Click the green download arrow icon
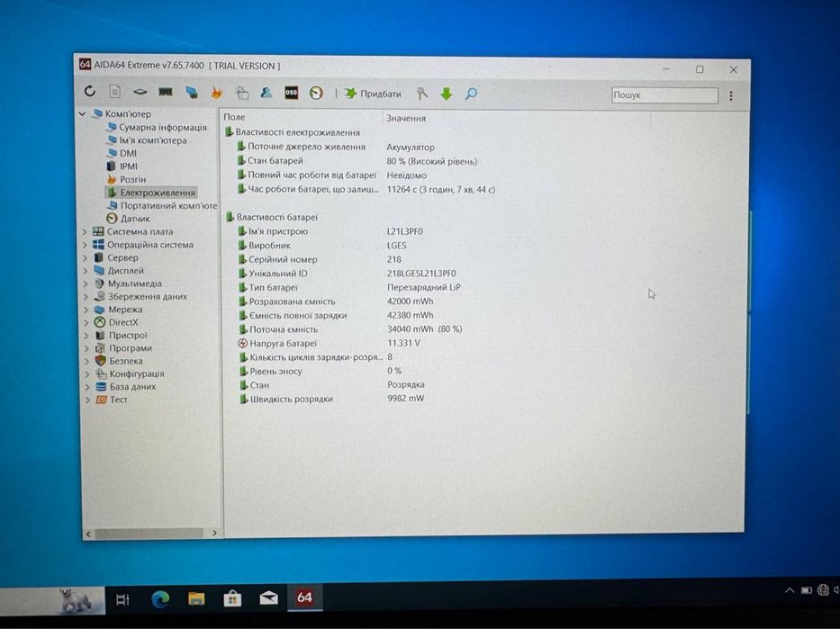Image resolution: width=840 pixels, height=629 pixels. tap(447, 94)
